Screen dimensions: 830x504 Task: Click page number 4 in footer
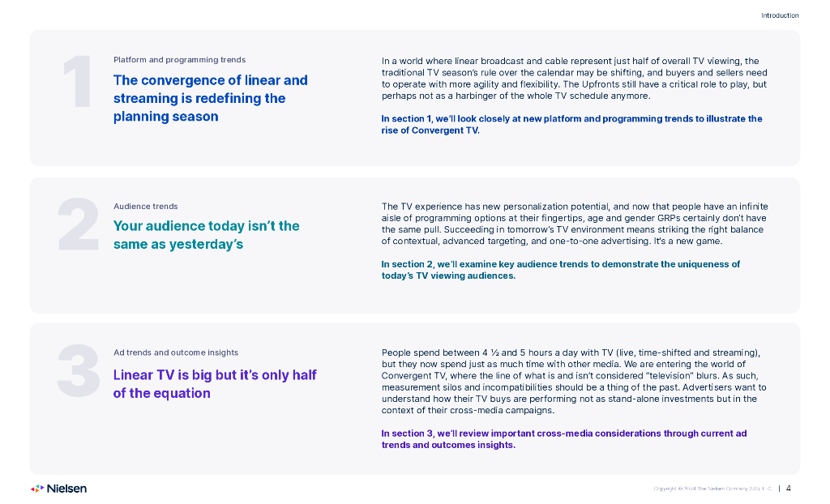pos(789,488)
